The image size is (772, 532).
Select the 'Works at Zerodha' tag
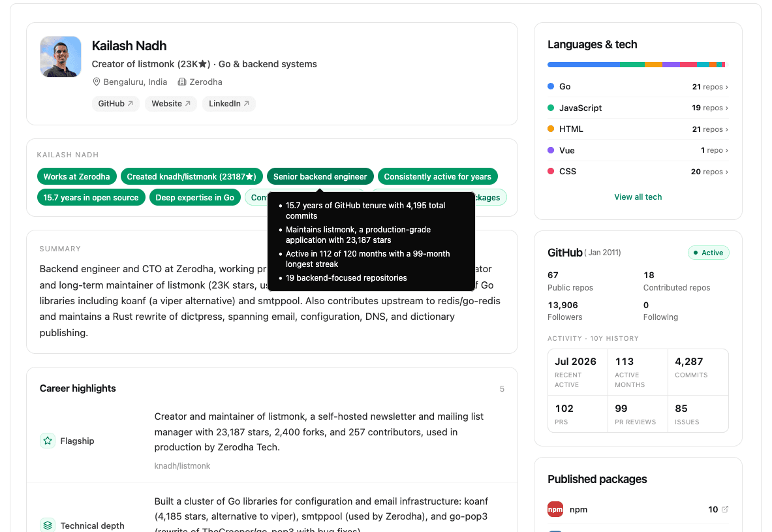pos(77,176)
